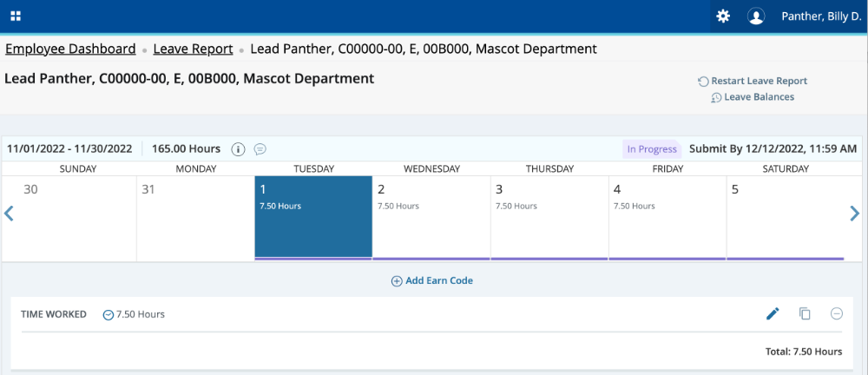Screen dimensions: 868x375
Task: Select Wednesday the 2nd in calendar
Action: coord(431,217)
